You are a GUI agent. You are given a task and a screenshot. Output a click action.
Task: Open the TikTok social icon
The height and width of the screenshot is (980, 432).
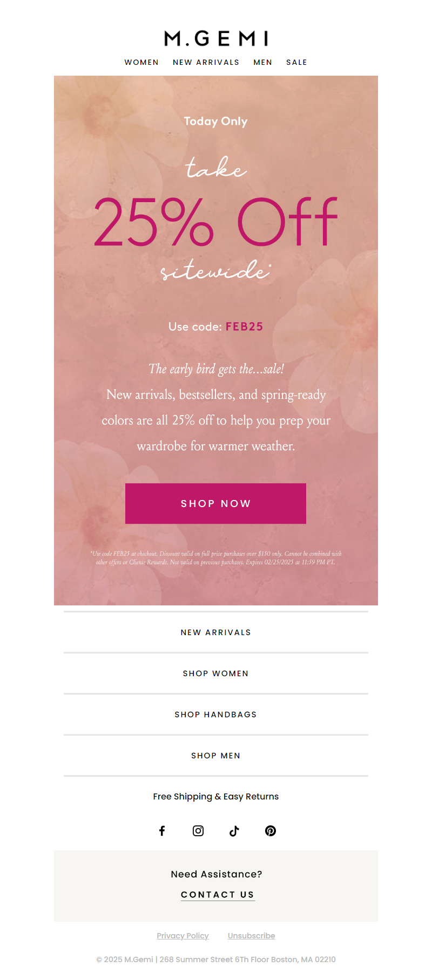point(234,831)
